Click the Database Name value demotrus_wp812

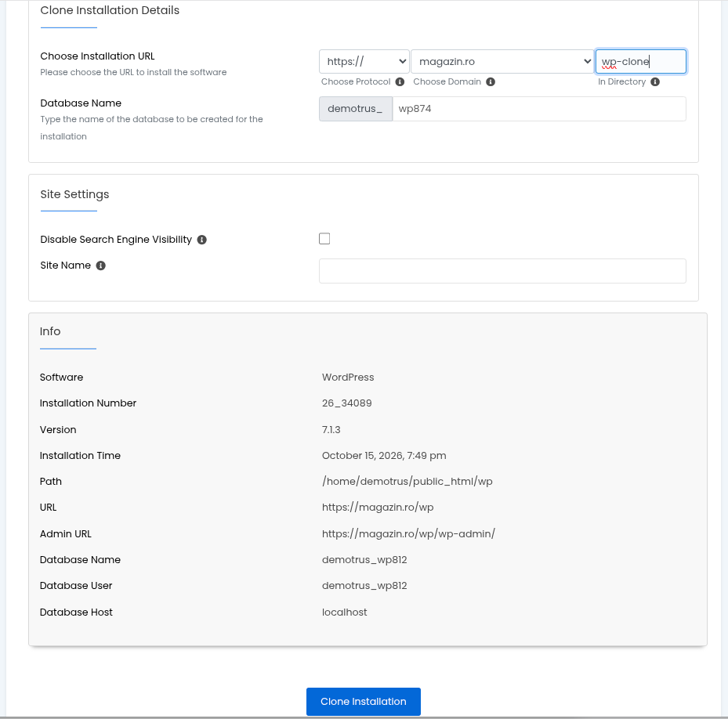pos(364,560)
